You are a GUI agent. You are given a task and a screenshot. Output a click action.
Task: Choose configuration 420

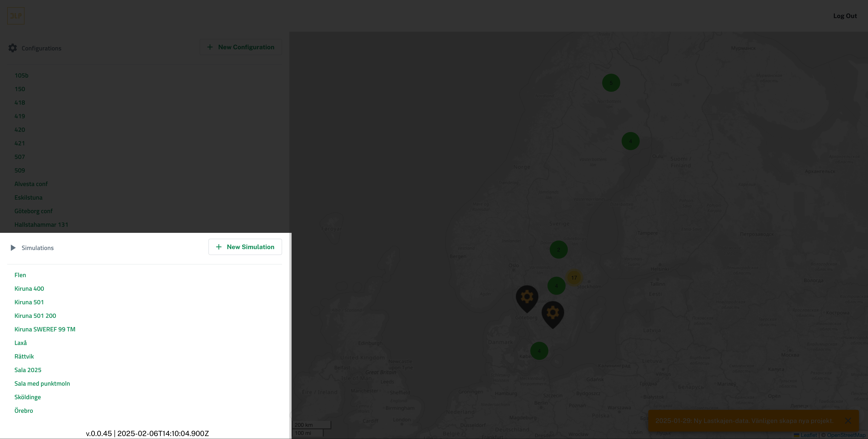pyautogui.click(x=19, y=129)
